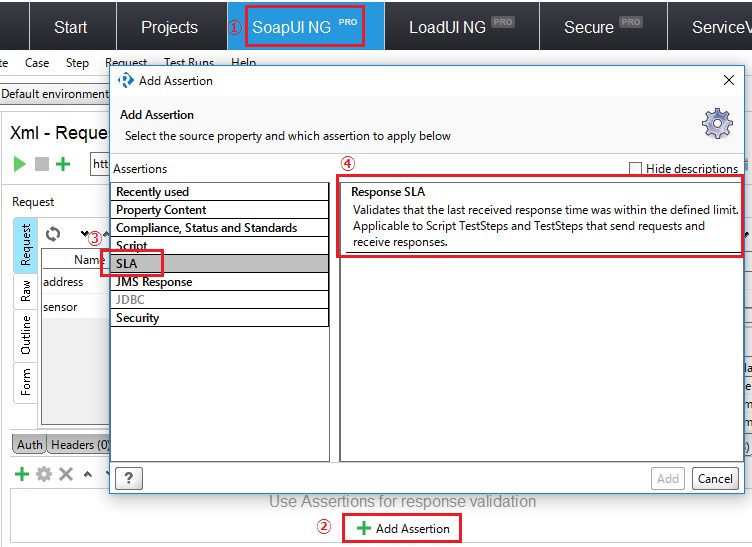This screenshot has height=547, width=752.
Task: Select Compliance, Status and Standards category
Action: click(220, 228)
